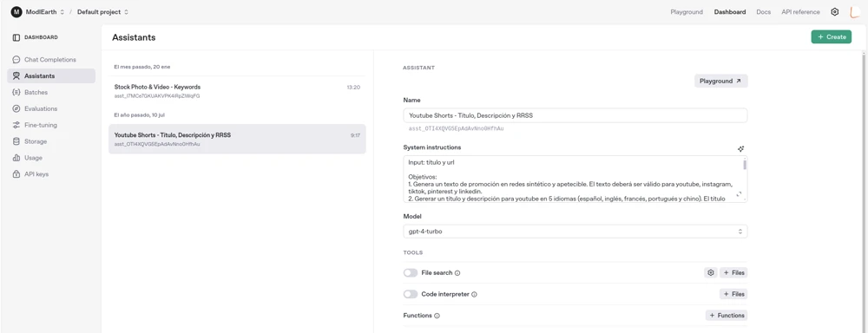Click the ModiEarth organization avatar icon
The image size is (868, 333).
[16, 11]
